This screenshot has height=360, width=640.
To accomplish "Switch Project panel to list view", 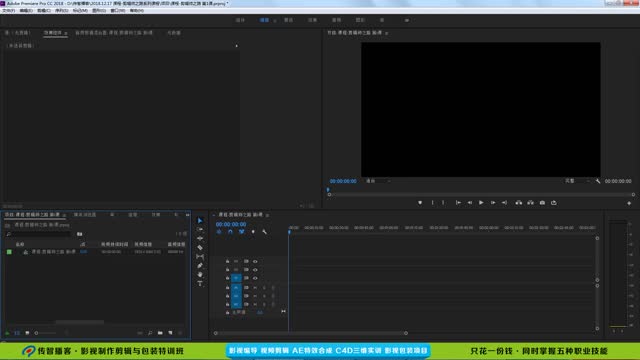I will (17, 333).
